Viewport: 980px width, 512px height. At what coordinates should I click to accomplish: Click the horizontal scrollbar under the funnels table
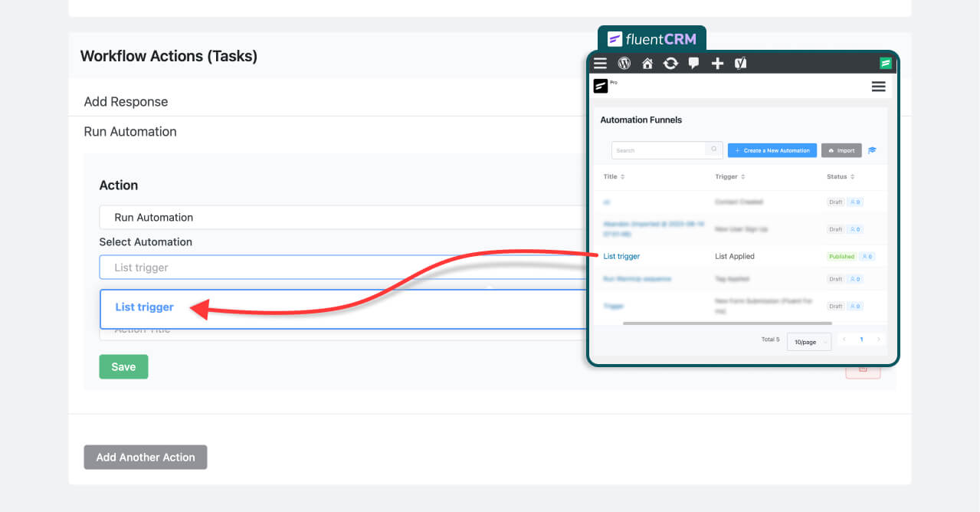point(727,323)
